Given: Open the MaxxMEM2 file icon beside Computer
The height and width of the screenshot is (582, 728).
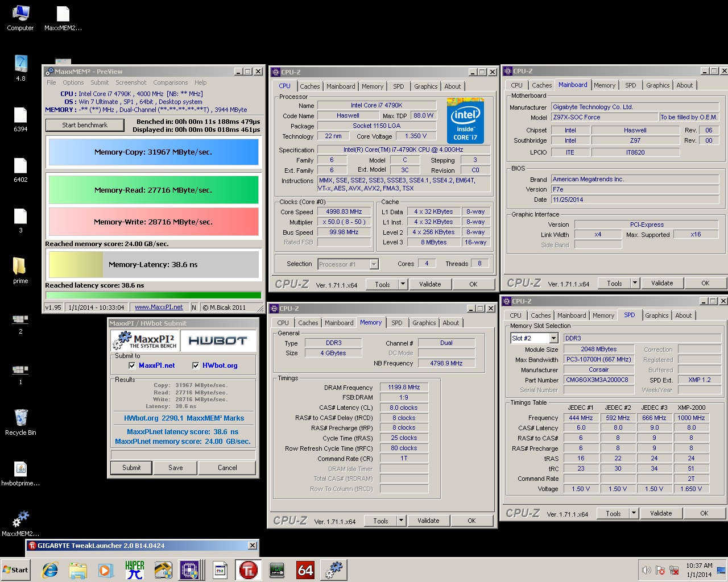Looking at the screenshot, I should point(63,17).
